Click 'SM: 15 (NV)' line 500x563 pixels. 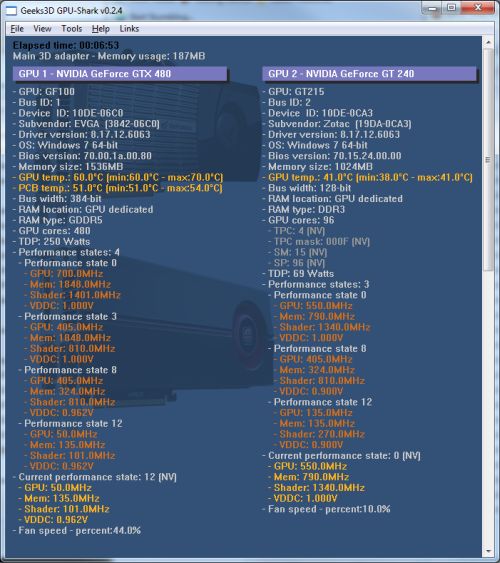[298, 252]
